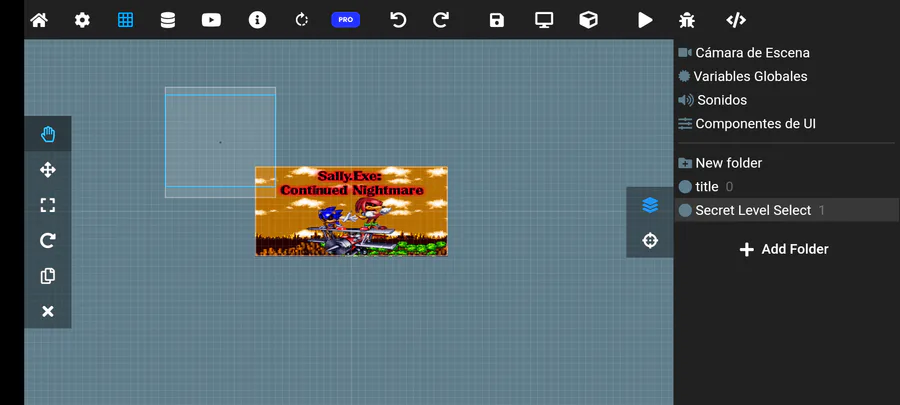
Task: Click Add Folder button
Action: (x=784, y=249)
